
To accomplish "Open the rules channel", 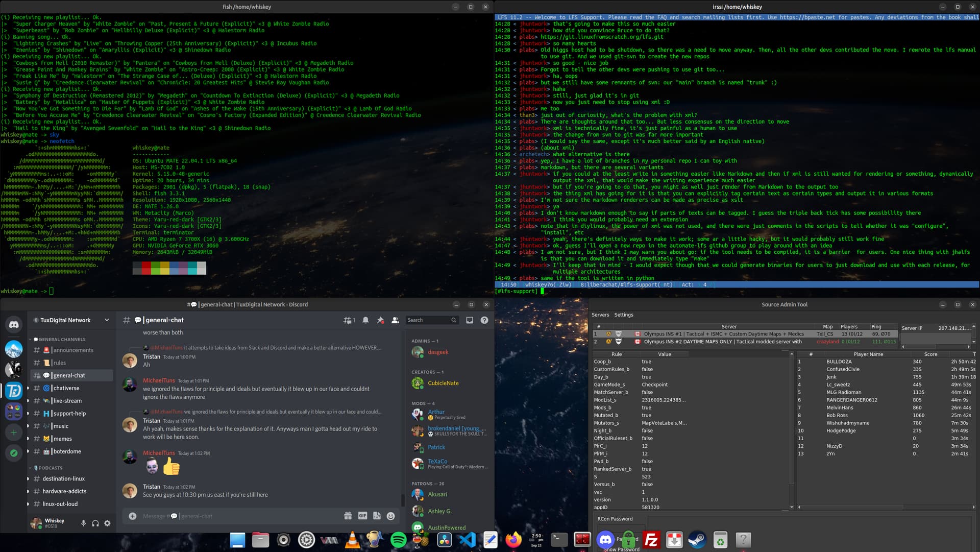I will (70, 363).
